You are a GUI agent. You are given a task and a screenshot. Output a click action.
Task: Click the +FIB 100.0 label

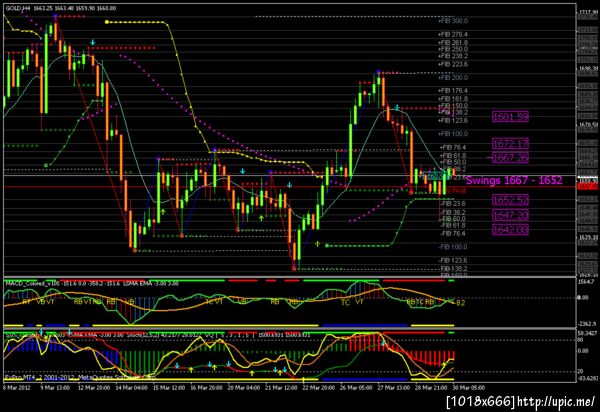click(x=453, y=134)
